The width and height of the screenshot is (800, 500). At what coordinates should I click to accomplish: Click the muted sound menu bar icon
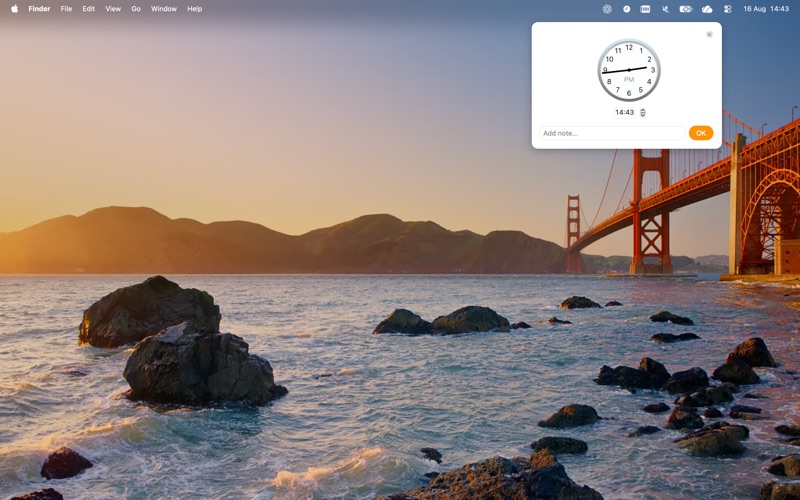tap(665, 9)
